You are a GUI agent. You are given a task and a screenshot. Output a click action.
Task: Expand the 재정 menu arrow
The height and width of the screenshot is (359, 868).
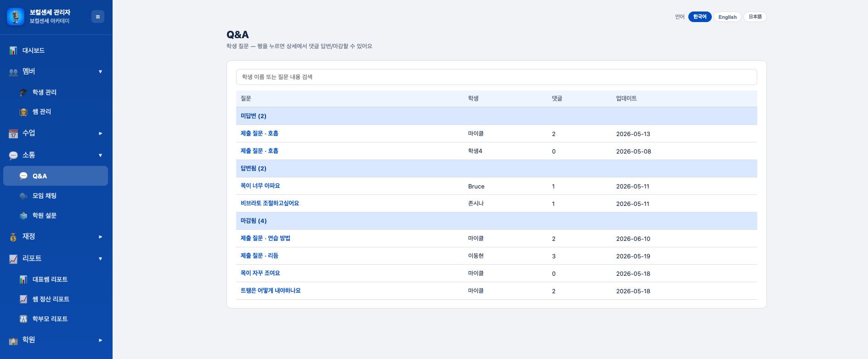pos(100,237)
